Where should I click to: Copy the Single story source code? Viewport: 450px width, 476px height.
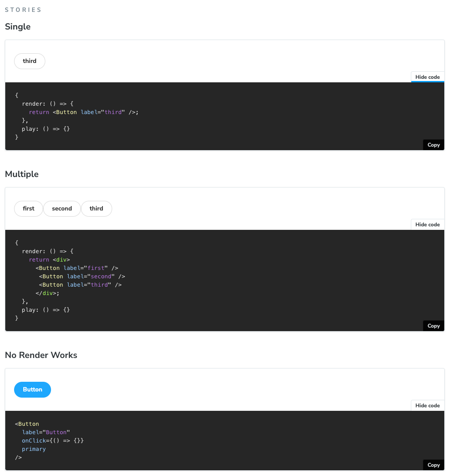[x=433, y=144]
